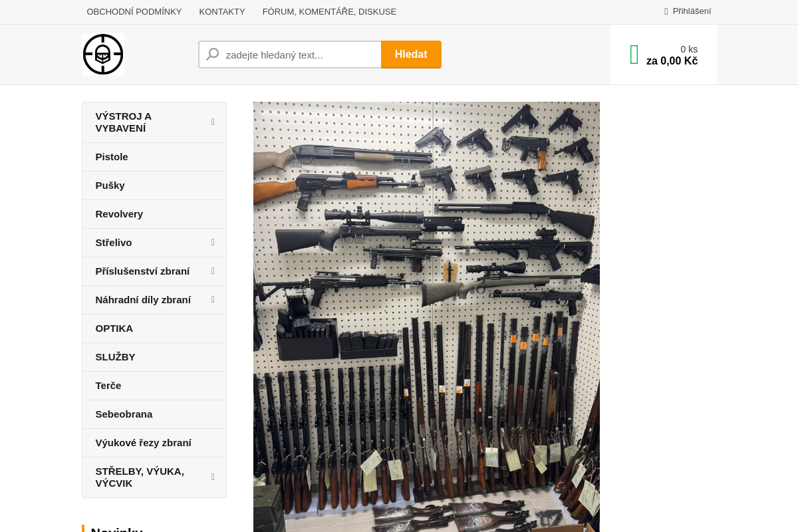Expand the Střelivo submenu arrow

(x=213, y=243)
